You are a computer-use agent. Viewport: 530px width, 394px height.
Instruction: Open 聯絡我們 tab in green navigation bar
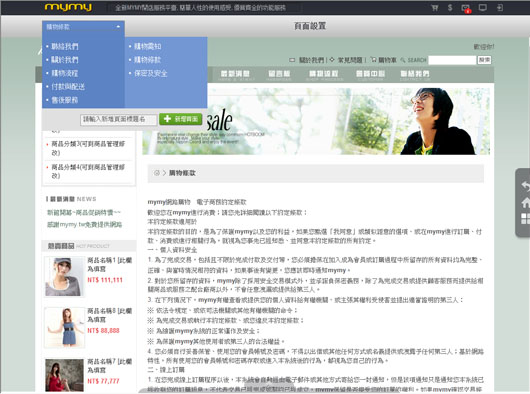click(x=415, y=75)
